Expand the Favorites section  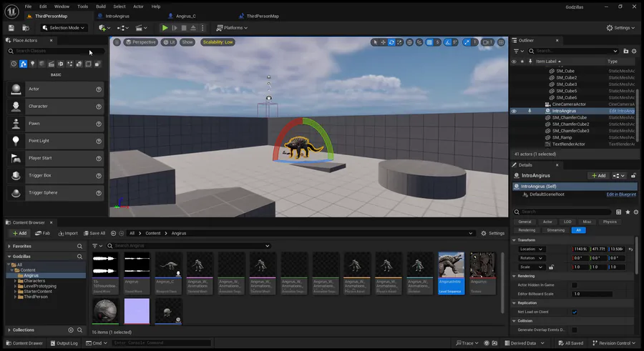coord(9,247)
